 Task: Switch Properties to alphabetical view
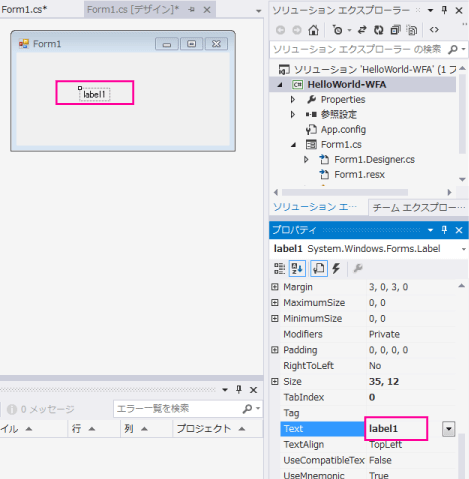[x=297, y=269]
